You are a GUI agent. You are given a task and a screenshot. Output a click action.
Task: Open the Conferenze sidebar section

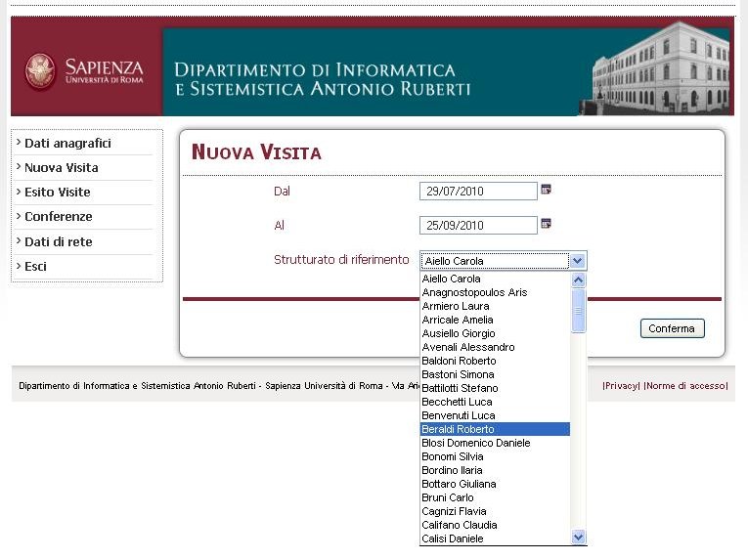(58, 217)
